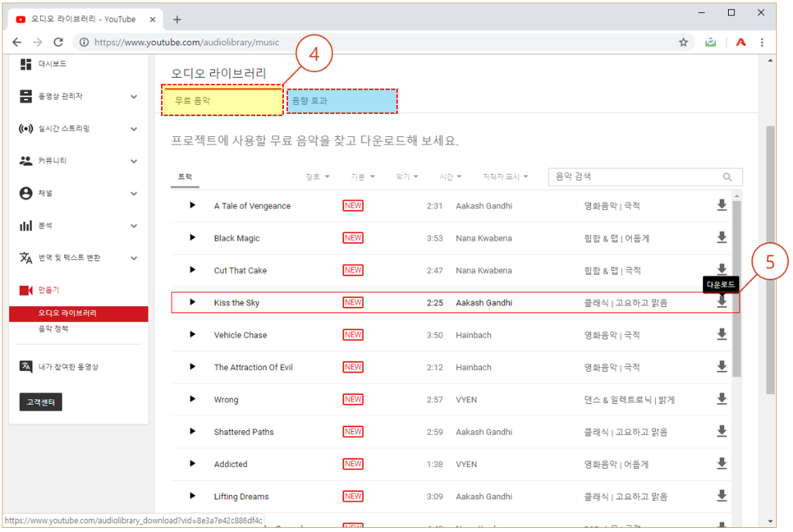793x532 pixels.
Task: Play The Attraction Of Evil track
Action: pos(192,367)
